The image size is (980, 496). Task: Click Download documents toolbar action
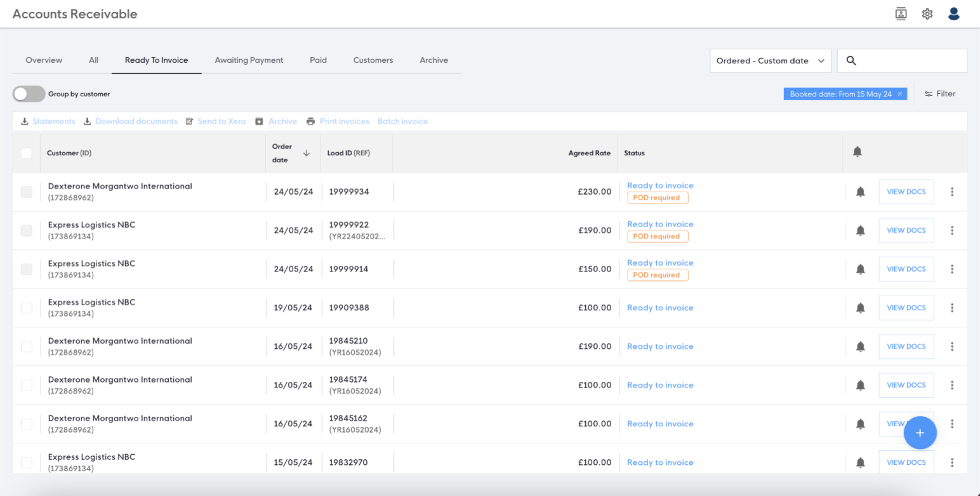131,121
